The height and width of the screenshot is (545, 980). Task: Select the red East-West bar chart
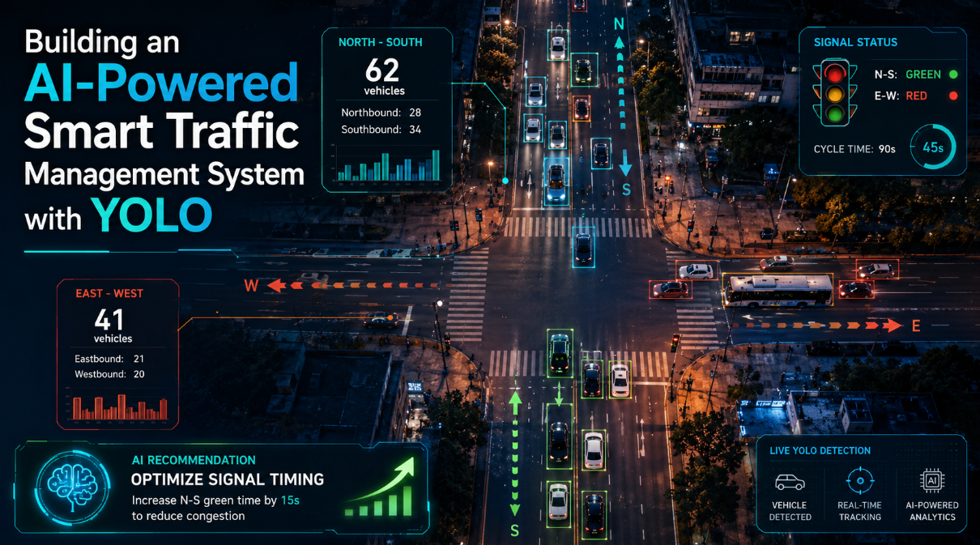tap(120, 407)
